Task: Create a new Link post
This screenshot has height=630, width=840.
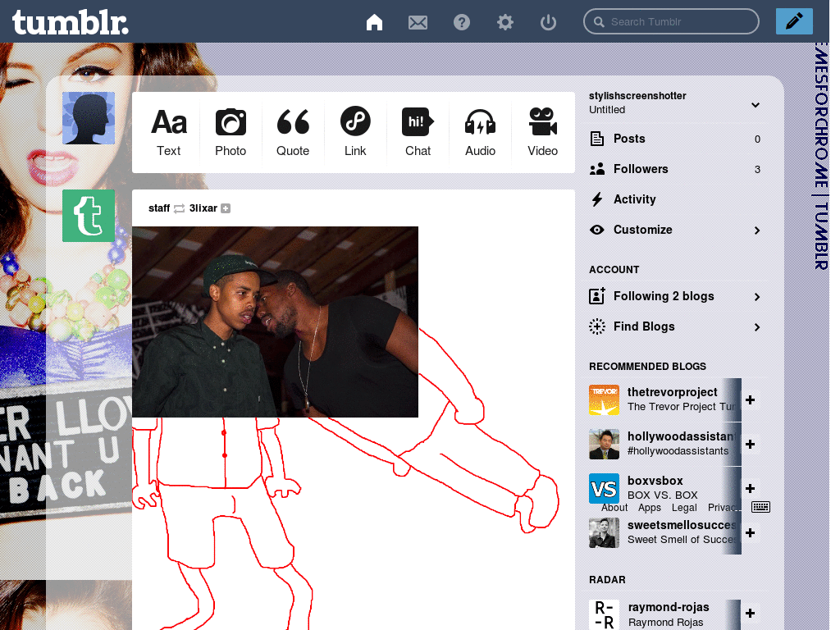Action: click(355, 132)
